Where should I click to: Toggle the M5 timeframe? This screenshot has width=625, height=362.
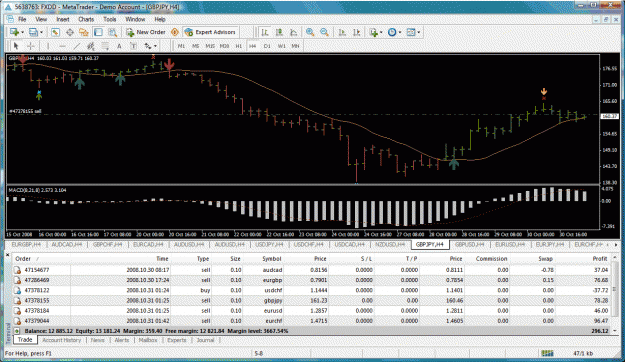[195, 46]
